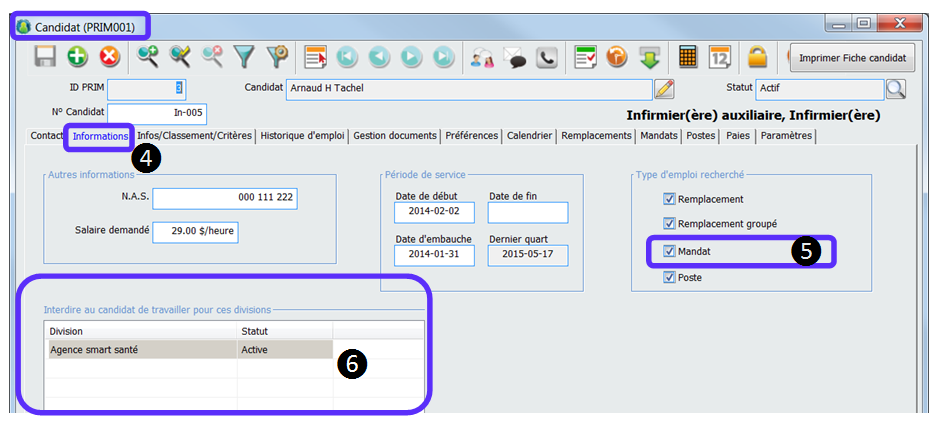This screenshot has width=933, height=423.
Task: Click the padlock icon
Action: pos(758,58)
